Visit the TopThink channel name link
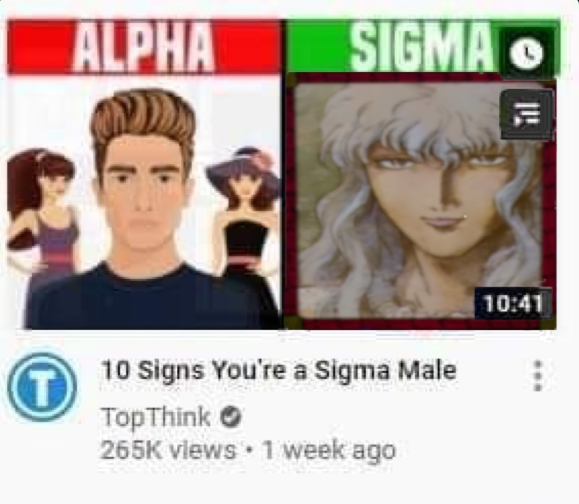This screenshot has width=579, height=504. click(x=155, y=418)
